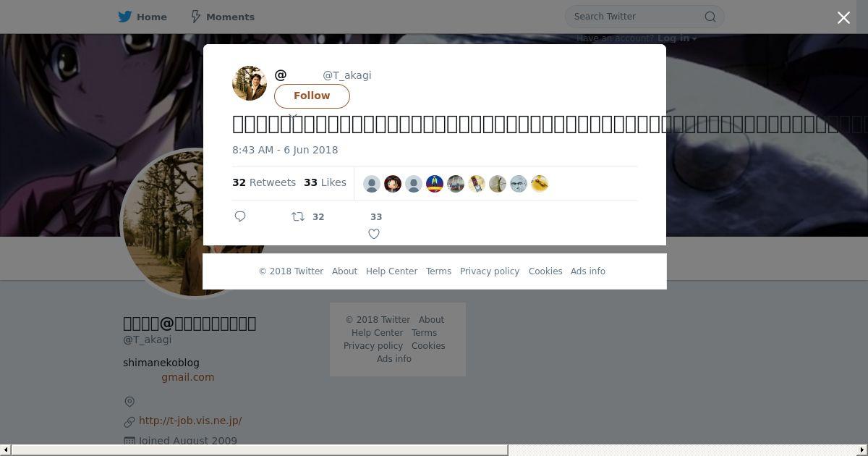Open Moments via the lightning icon
Screen dimensions: 868x456
pos(195,17)
